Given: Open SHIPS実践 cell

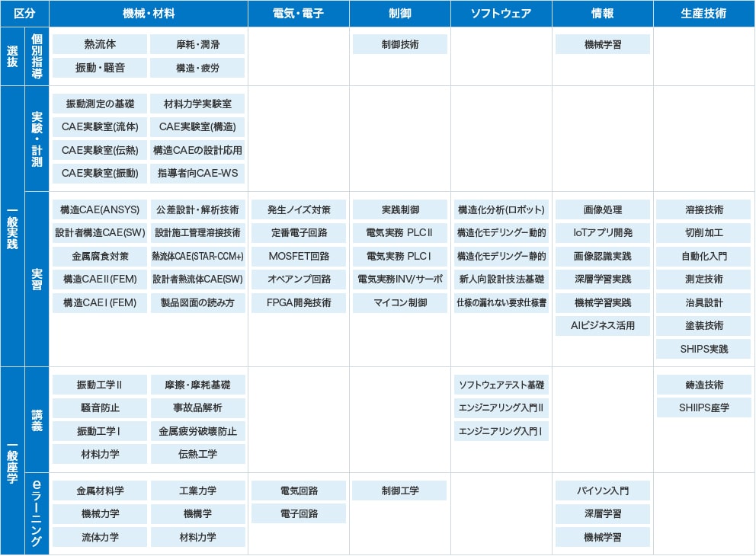Looking at the screenshot, I should 704,349.
